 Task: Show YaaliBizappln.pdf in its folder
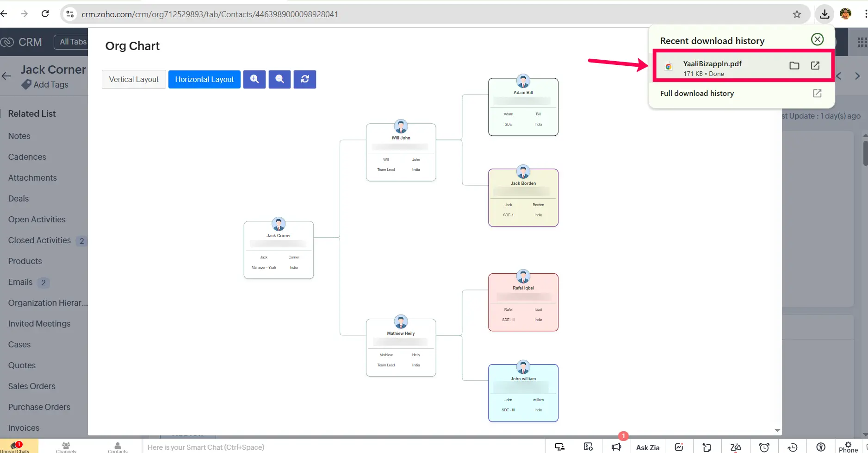pos(794,65)
